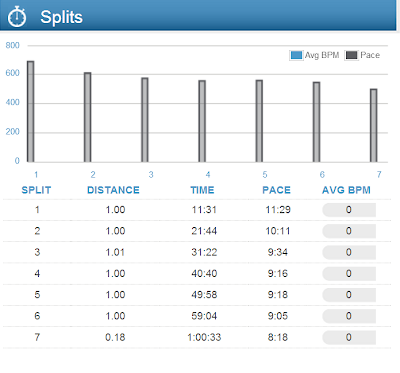The height and width of the screenshot is (373, 400).
Task: Select the 1:00:33 time cell
Action: coord(204,337)
